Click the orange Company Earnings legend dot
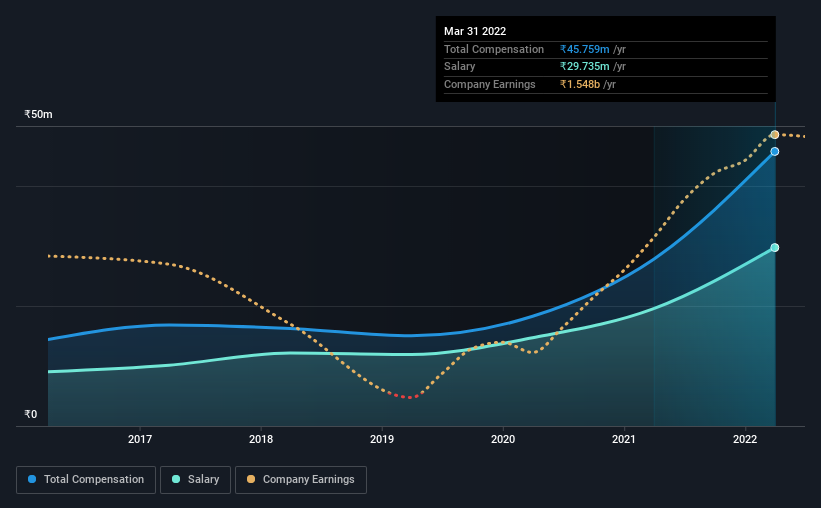The height and width of the screenshot is (508, 821). [251, 479]
